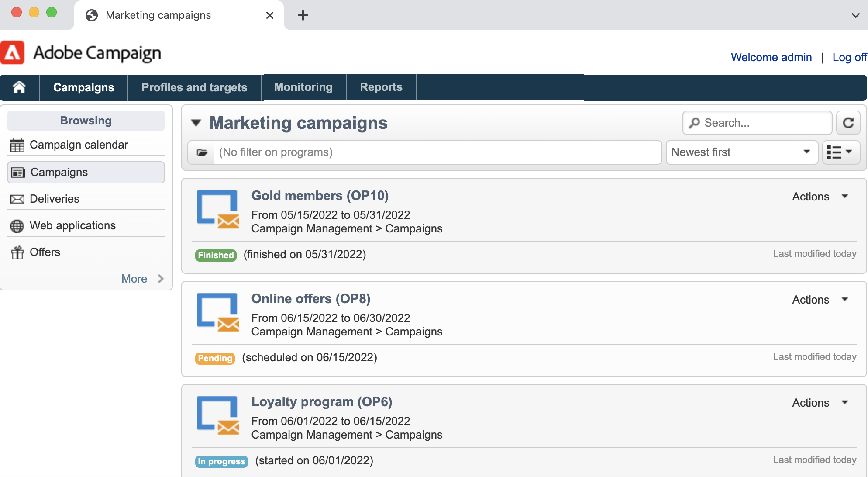Click the Log off link
This screenshot has height=477, width=868.
(849, 57)
